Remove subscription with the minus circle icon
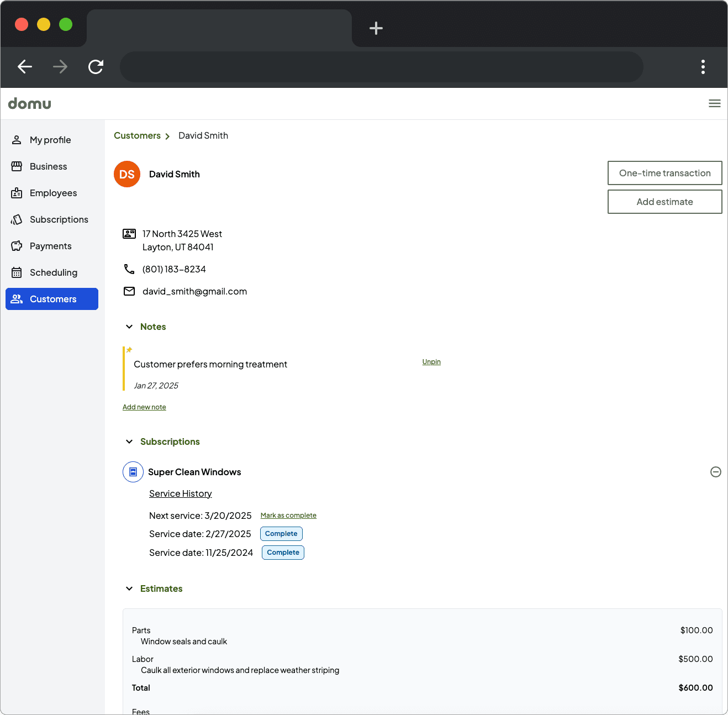The width and height of the screenshot is (728, 715). (716, 472)
